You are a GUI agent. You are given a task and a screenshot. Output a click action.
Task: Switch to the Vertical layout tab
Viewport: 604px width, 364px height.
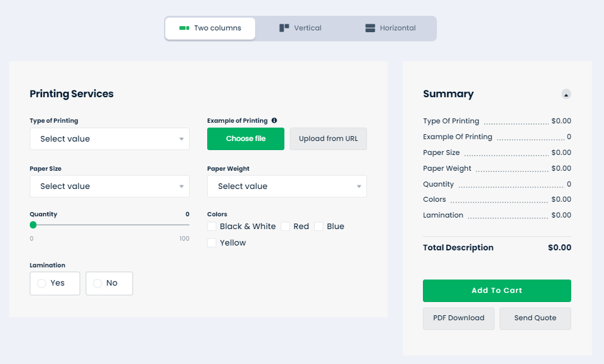(300, 28)
